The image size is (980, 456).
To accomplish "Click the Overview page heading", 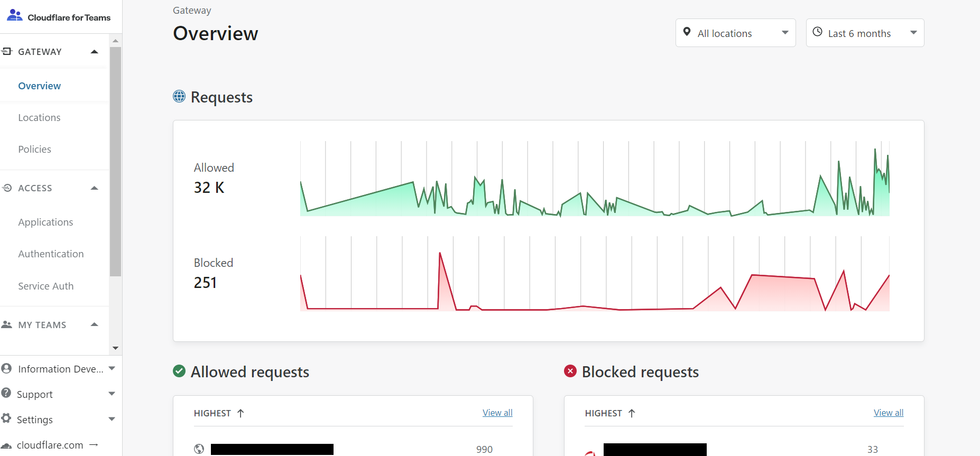I will (216, 33).
